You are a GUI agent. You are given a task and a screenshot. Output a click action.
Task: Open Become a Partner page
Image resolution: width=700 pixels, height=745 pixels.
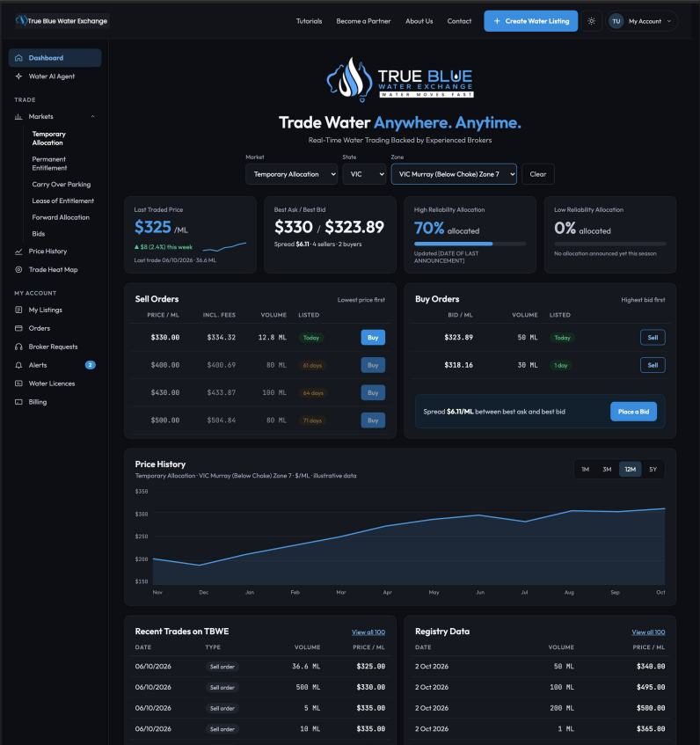(363, 21)
